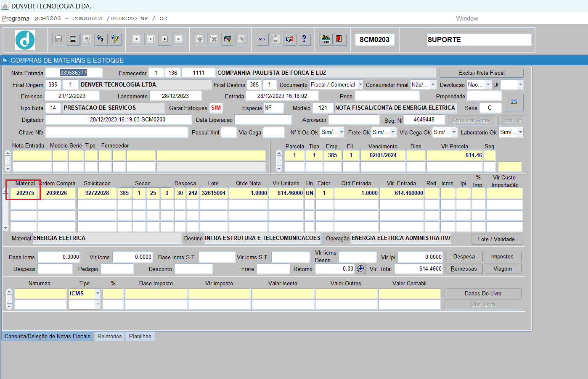Click the magnifier icon next to Retorno
Image resolution: width=588 pixels, height=379 pixels.
[360, 268]
